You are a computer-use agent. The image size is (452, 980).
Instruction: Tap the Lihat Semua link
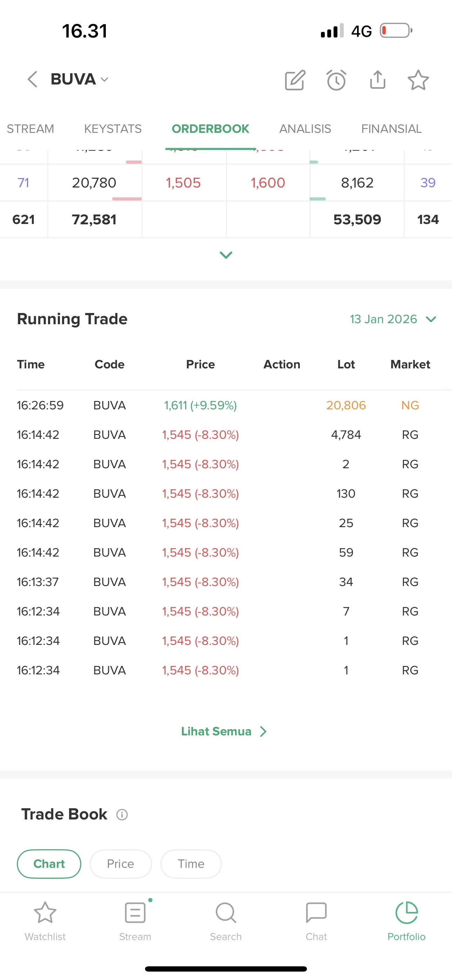pos(224,731)
